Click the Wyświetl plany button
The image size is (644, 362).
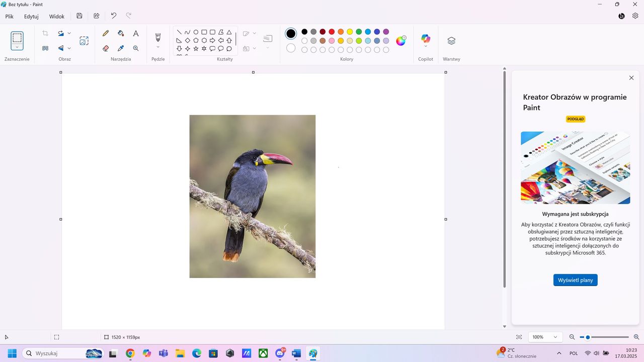coord(575,280)
